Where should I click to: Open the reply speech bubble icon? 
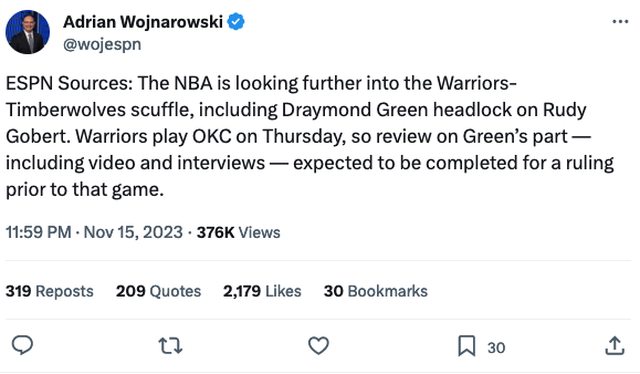point(22,345)
